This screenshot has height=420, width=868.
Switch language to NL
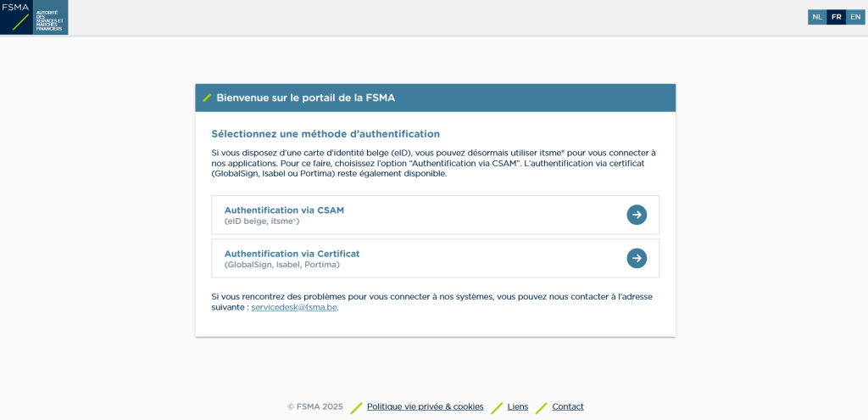coord(817,17)
